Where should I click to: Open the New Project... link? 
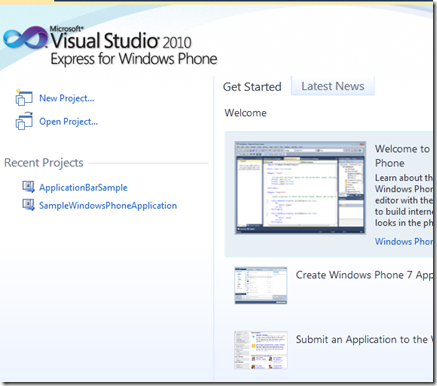pyautogui.click(x=67, y=98)
